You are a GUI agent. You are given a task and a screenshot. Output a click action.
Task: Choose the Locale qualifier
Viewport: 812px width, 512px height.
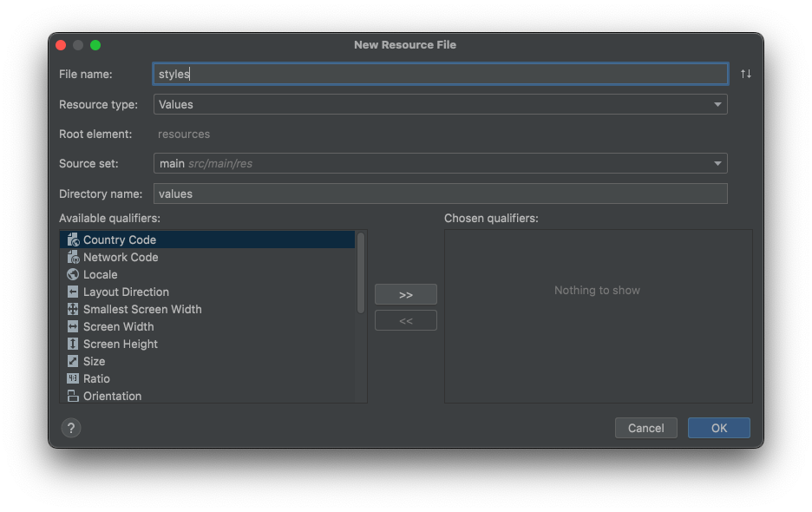click(x=207, y=274)
